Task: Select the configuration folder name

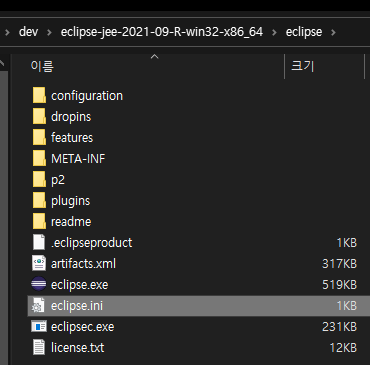Action: pyautogui.click(x=87, y=96)
